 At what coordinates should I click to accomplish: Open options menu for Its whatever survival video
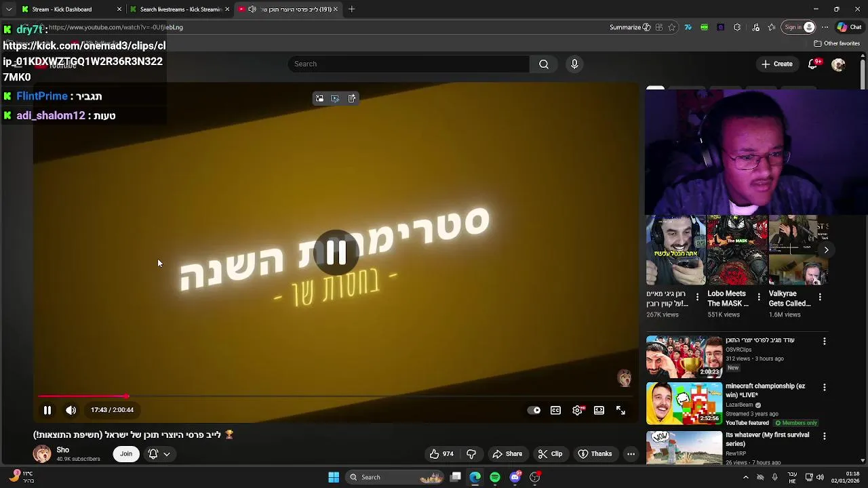[825, 436]
